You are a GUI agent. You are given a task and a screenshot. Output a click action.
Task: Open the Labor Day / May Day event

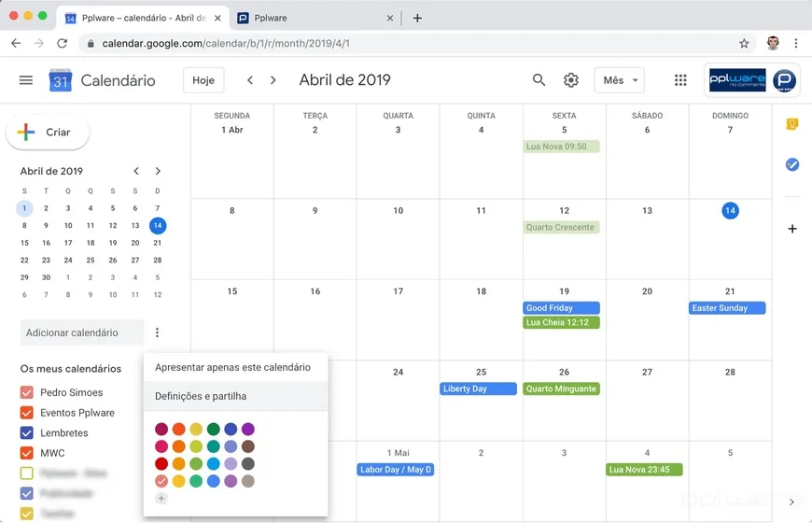pyautogui.click(x=396, y=470)
